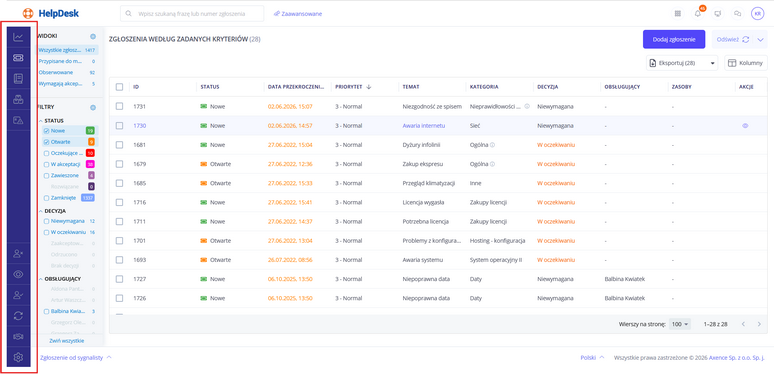The width and height of the screenshot is (774, 374).
Task: Uncheck the Otwarte status filter
Action: [46, 142]
